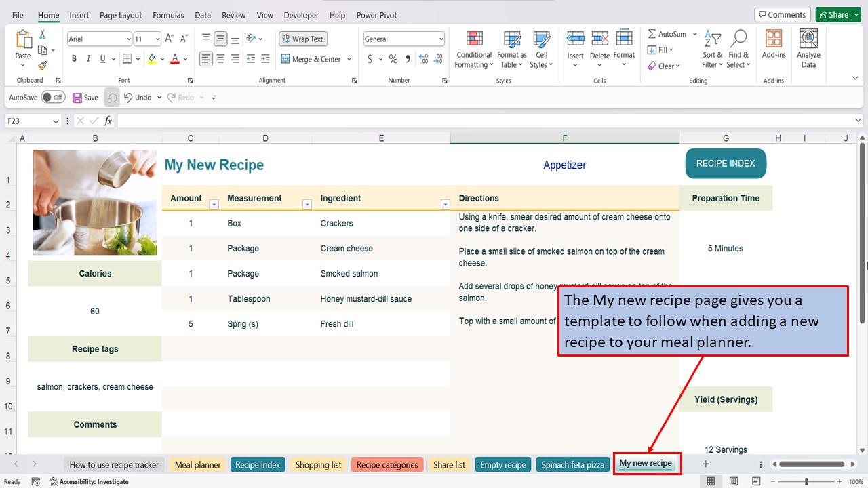Toggle bold formatting

click(74, 59)
